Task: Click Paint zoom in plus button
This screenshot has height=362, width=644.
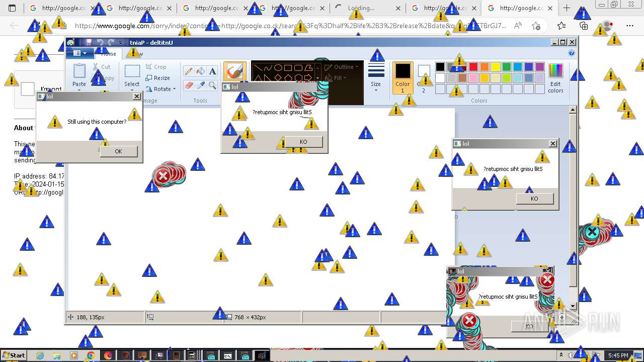Action: pos(562,317)
